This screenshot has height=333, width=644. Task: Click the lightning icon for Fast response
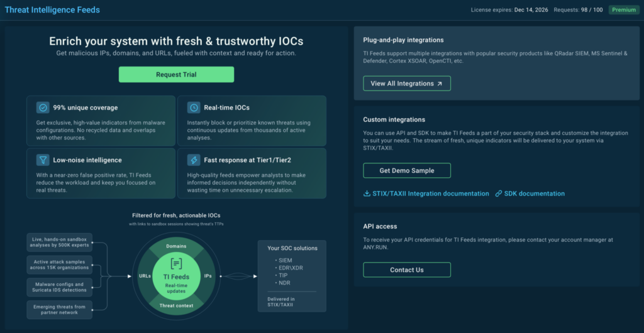pyautogui.click(x=194, y=160)
